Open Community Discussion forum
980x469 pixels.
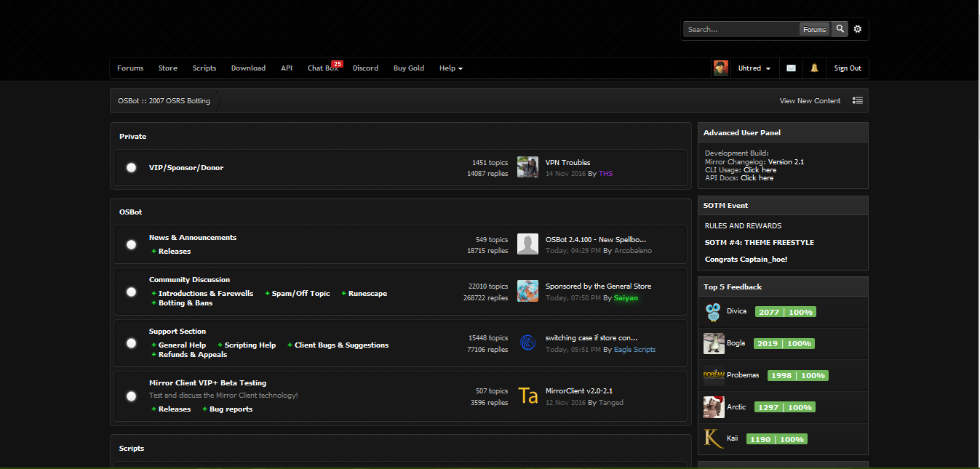189,280
